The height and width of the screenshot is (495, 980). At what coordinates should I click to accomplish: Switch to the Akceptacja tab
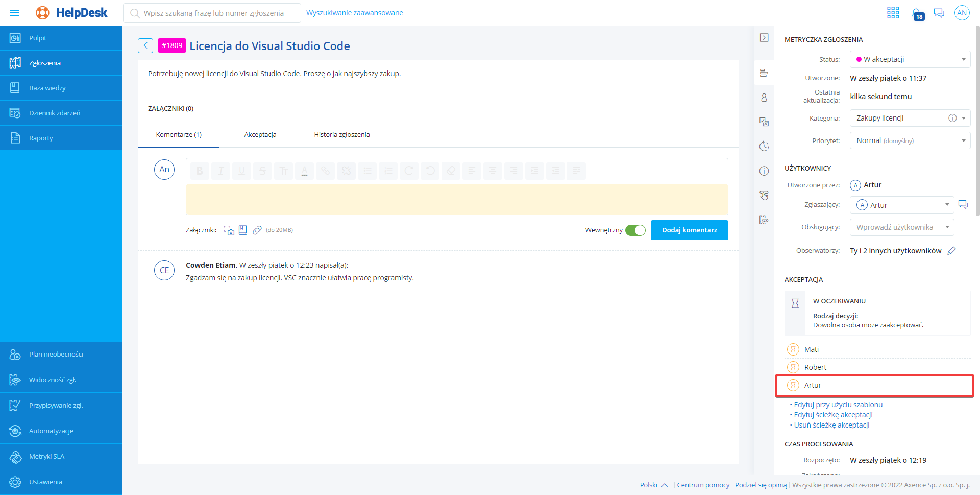tap(260, 135)
